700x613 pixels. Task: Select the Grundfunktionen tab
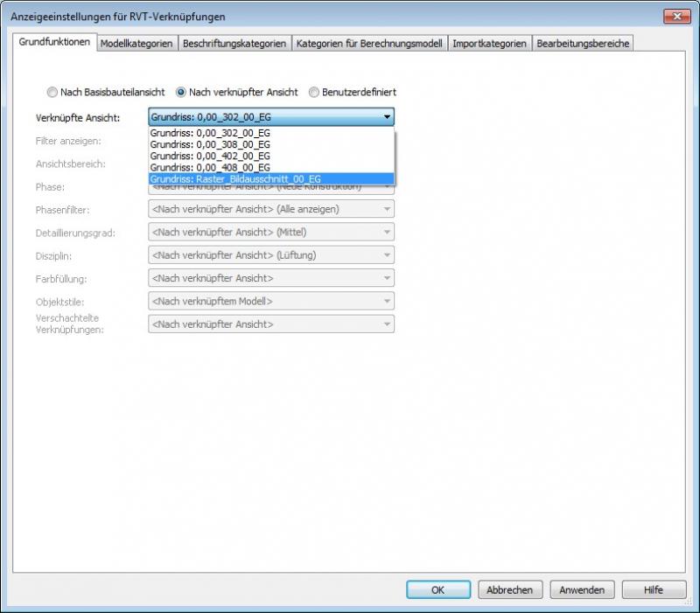pos(54,42)
